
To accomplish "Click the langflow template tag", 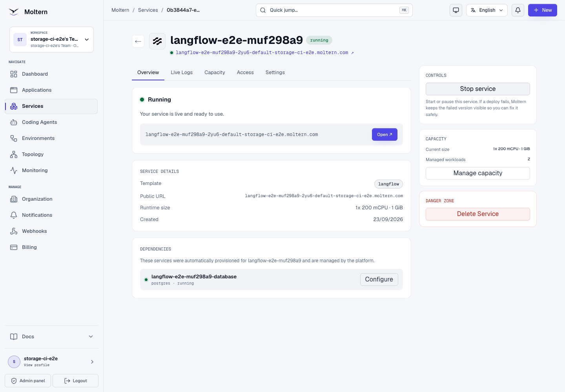I will pyautogui.click(x=388, y=184).
